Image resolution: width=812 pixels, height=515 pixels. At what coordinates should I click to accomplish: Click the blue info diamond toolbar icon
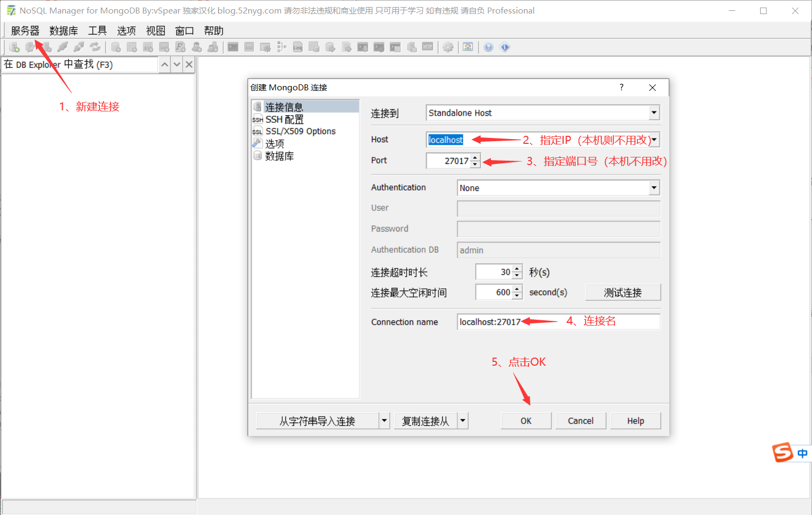(x=505, y=47)
